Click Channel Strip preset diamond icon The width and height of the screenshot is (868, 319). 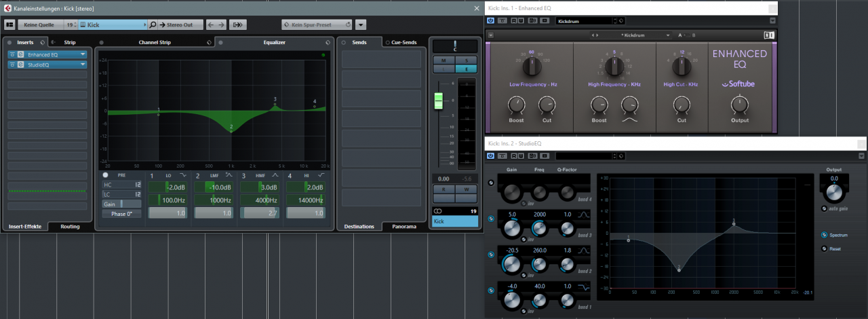210,42
